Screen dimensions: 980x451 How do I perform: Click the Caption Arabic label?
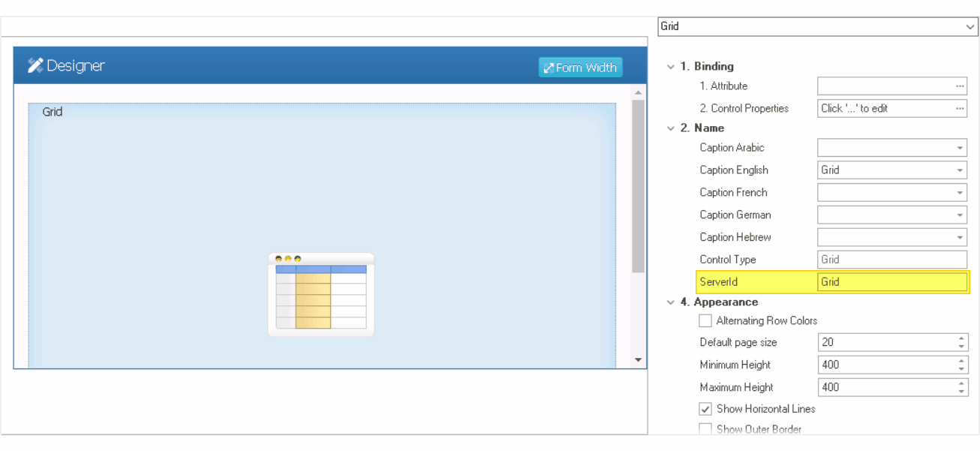pos(732,148)
